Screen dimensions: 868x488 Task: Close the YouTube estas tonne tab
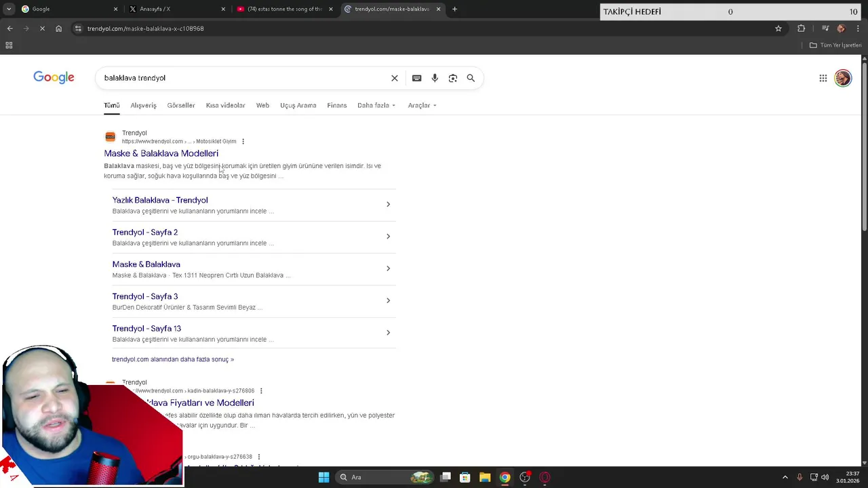(331, 9)
